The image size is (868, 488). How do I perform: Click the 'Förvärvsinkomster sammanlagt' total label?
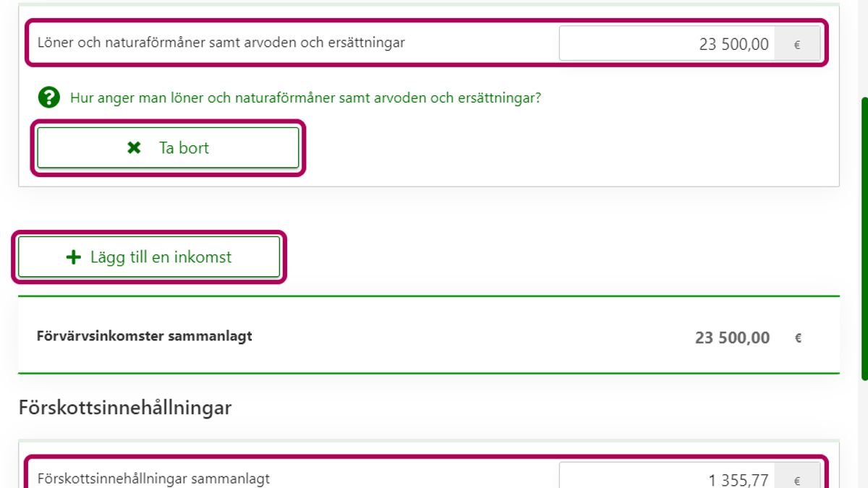coord(144,335)
